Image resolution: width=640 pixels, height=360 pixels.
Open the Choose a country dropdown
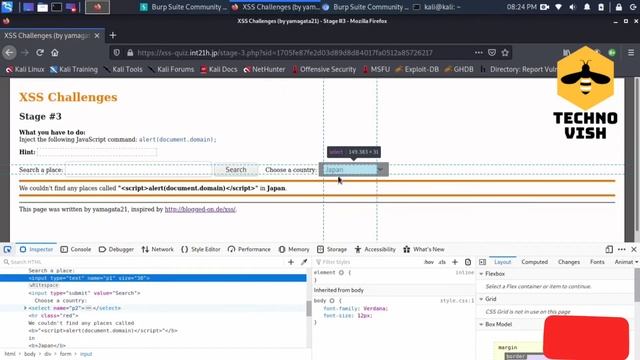coord(353,170)
